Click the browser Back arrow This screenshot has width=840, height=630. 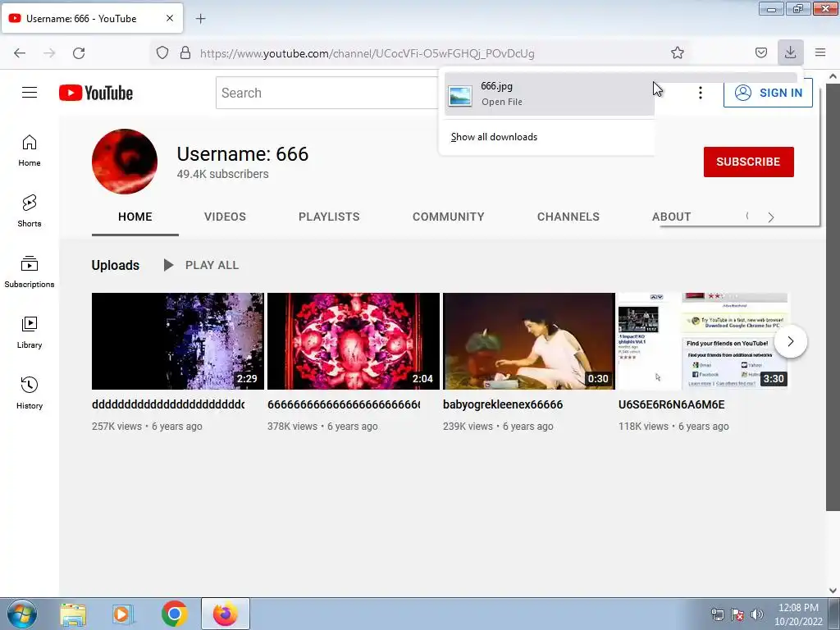[20, 53]
